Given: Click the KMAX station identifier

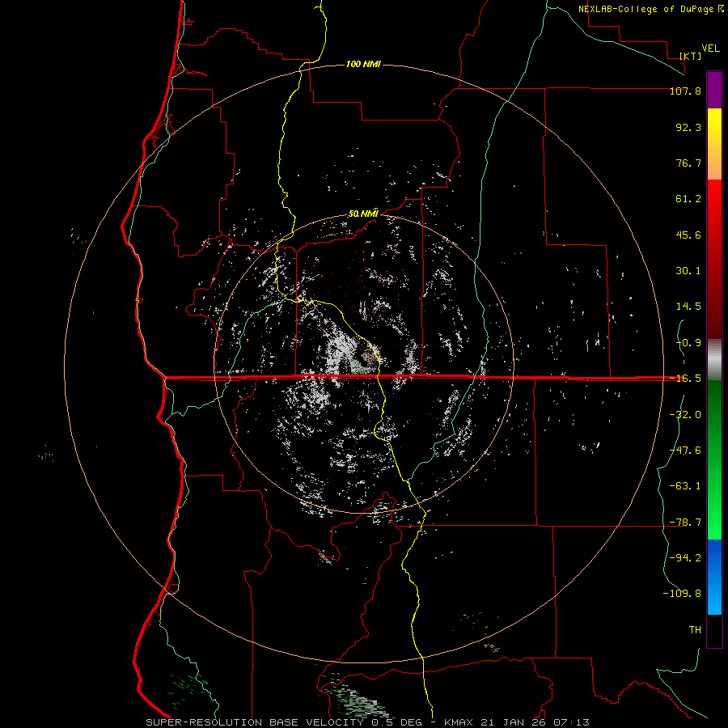Looking at the screenshot, I should (x=457, y=722).
